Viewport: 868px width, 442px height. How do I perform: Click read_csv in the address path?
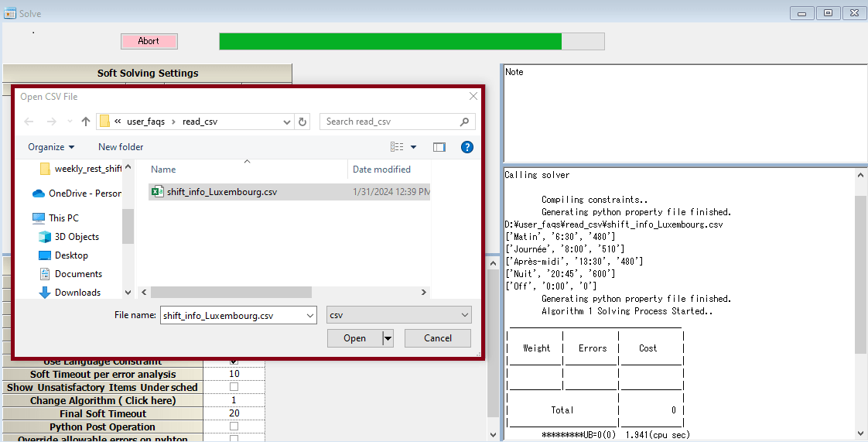(200, 122)
